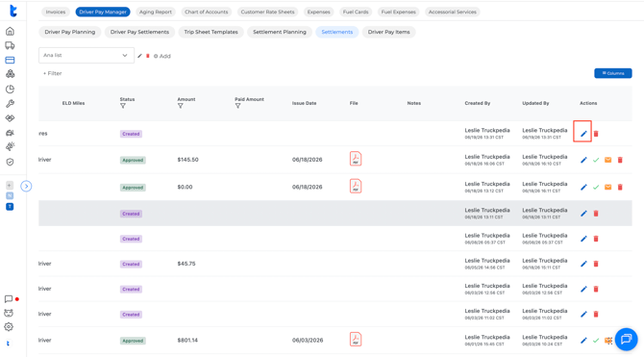
Task: Click the + Filter link
Action: pyautogui.click(x=53, y=74)
